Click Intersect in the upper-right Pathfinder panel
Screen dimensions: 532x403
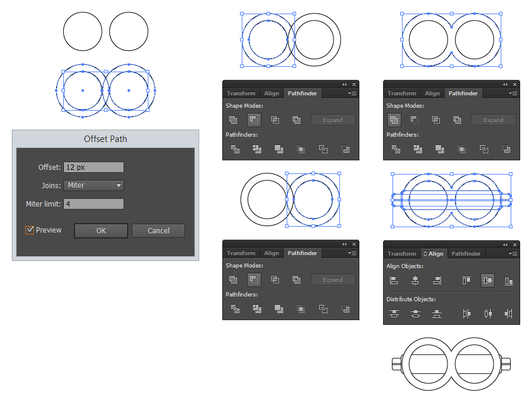click(436, 120)
